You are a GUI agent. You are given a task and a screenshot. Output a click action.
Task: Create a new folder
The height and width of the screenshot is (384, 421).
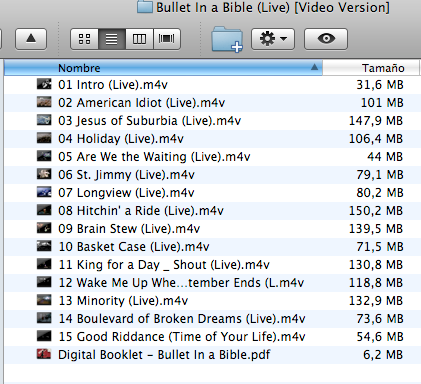click(x=227, y=39)
